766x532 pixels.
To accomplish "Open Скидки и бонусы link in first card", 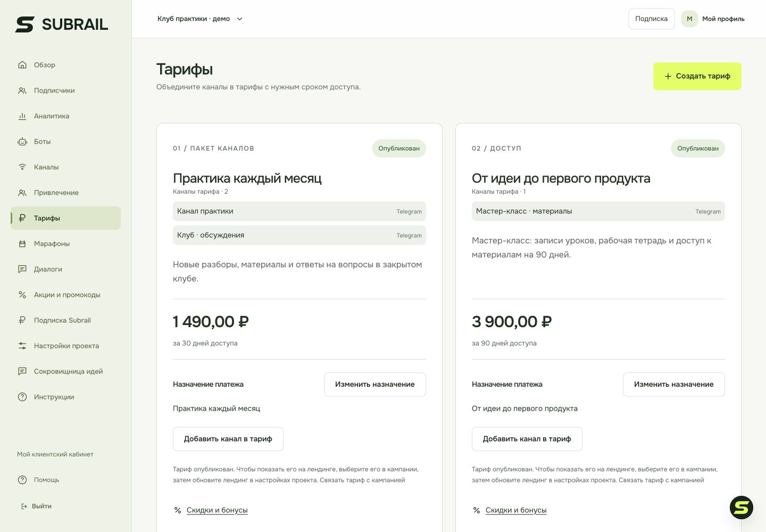I will [x=217, y=510].
